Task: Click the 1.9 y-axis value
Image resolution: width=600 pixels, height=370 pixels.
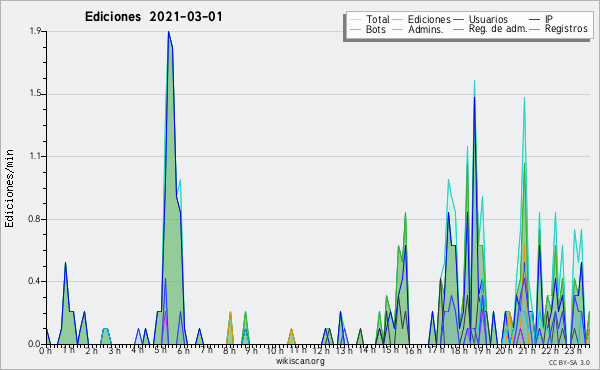Action: click(36, 31)
